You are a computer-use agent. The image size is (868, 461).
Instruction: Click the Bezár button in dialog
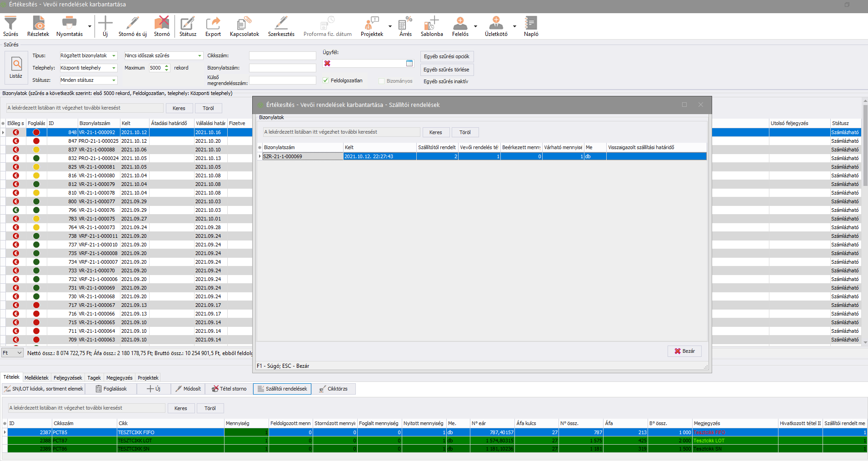coord(684,351)
